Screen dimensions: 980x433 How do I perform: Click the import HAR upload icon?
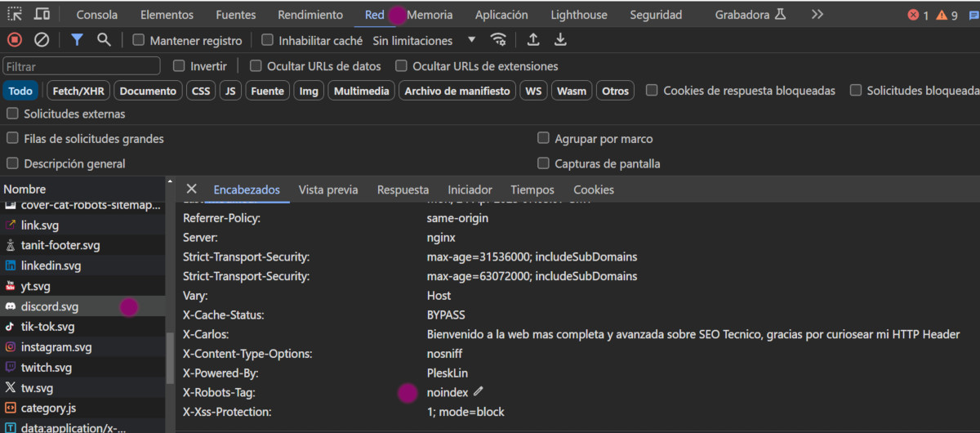tap(533, 40)
